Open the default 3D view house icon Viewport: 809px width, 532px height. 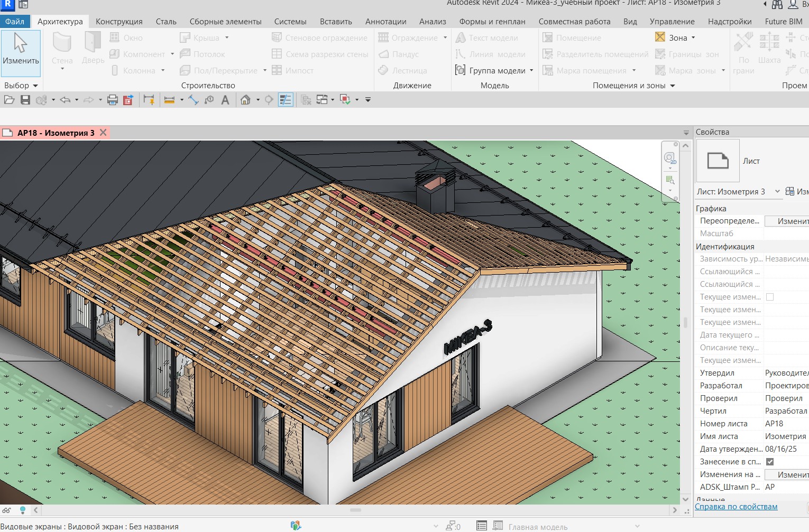click(245, 100)
